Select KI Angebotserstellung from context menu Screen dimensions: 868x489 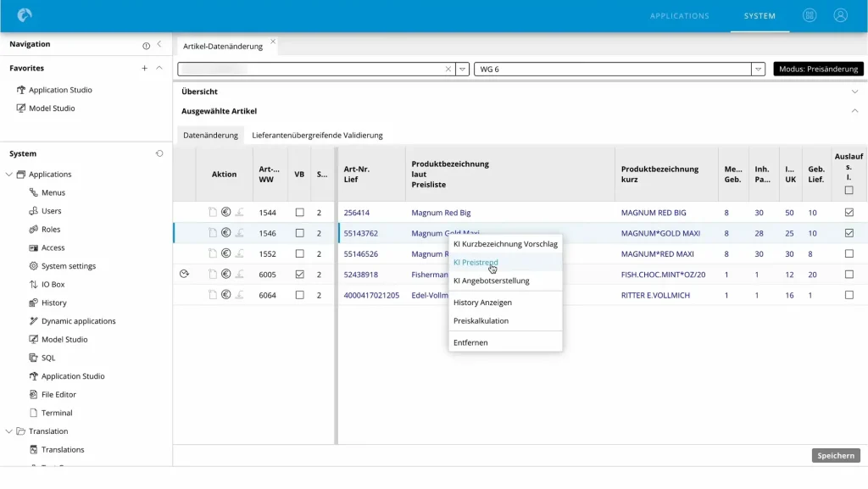pos(491,281)
